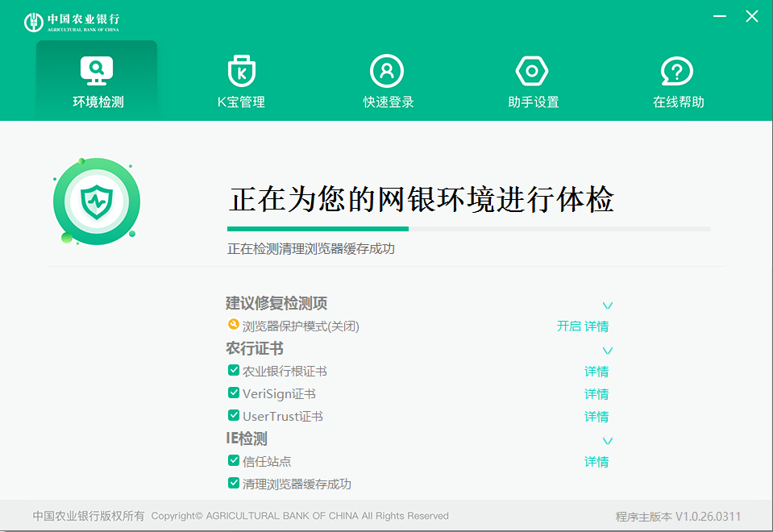Toggle checkbox for 清理浏览器缓存成功
The image size is (773, 532).
pyautogui.click(x=234, y=483)
